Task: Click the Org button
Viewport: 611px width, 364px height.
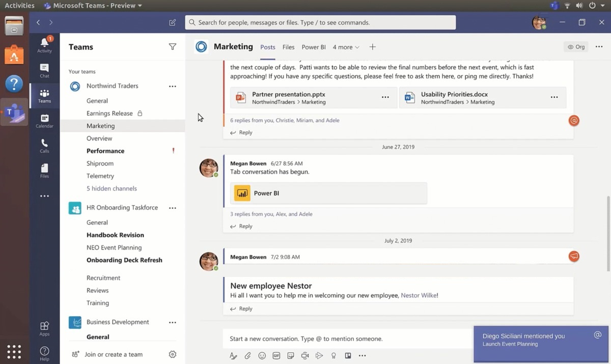Action: pos(576,47)
